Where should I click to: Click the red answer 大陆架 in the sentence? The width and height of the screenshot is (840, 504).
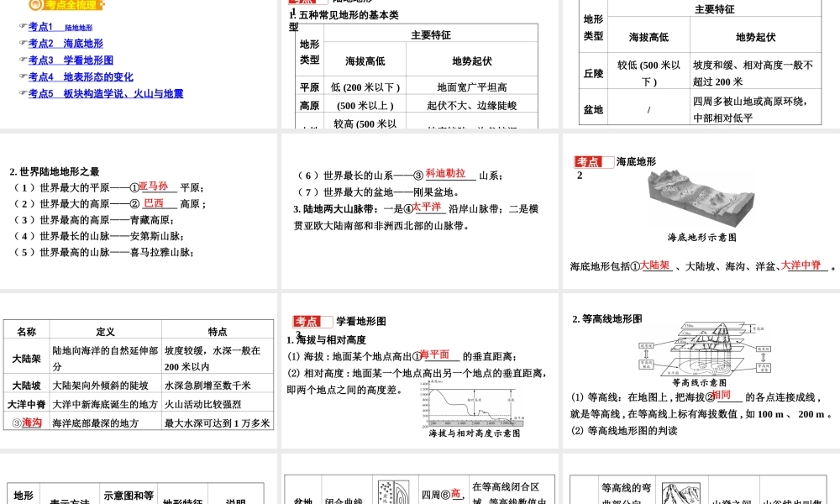coord(655,265)
